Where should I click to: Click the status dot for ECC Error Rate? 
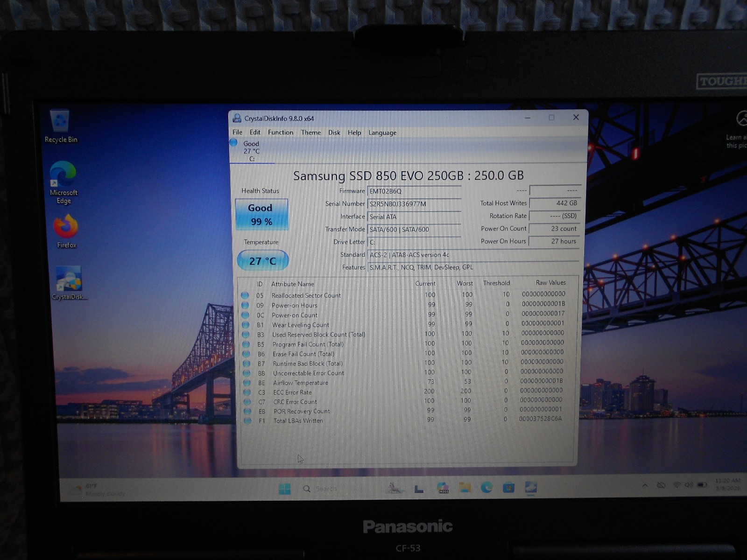point(247,392)
